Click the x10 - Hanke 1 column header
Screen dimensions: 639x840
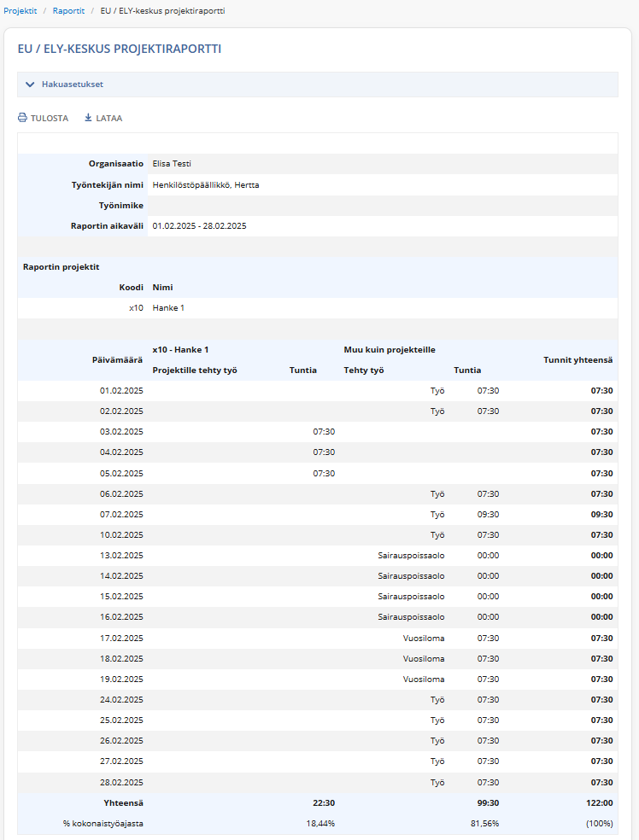[x=180, y=350]
